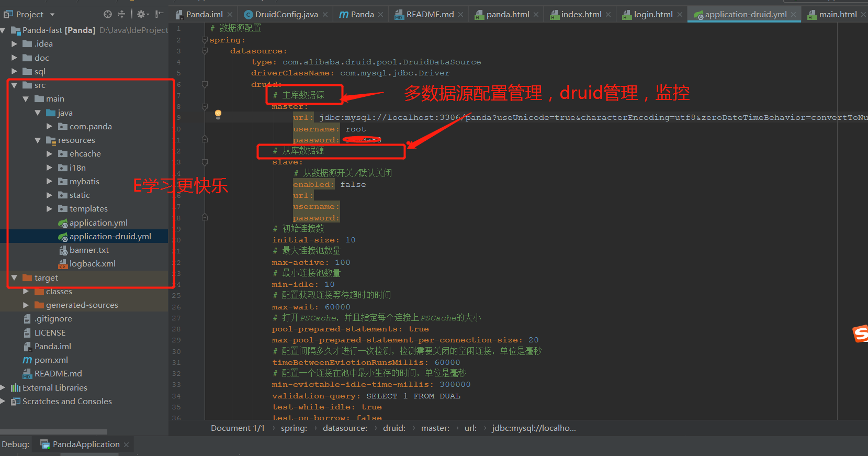This screenshot has width=868, height=456.
Task: Switch to the Panda.iml tab
Action: pyautogui.click(x=204, y=15)
